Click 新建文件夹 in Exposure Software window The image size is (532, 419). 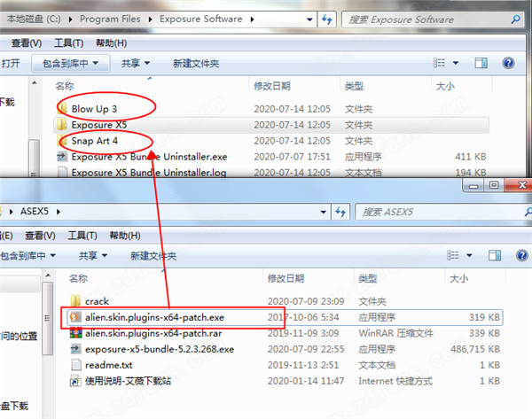(196, 64)
